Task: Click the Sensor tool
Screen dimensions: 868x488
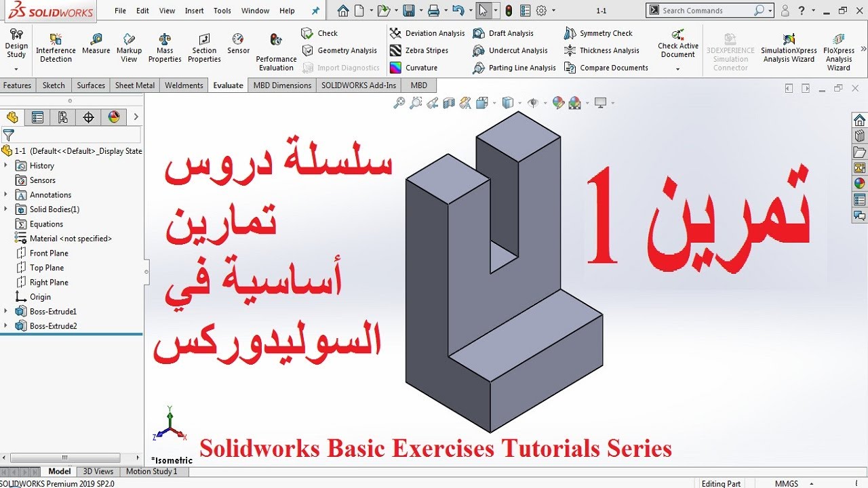Action: (x=238, y=43)
